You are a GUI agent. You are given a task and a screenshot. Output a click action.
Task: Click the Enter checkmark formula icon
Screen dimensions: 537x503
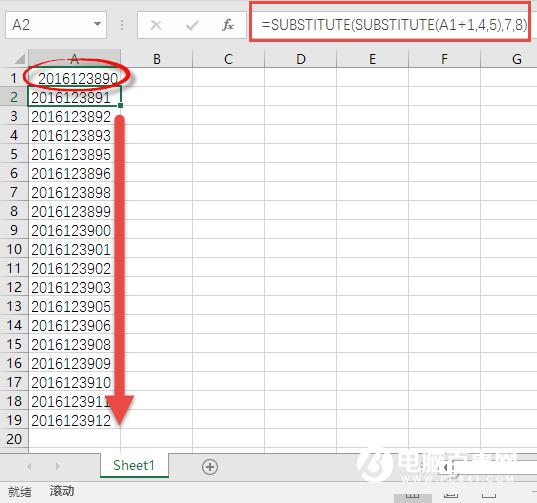[192, 25]
